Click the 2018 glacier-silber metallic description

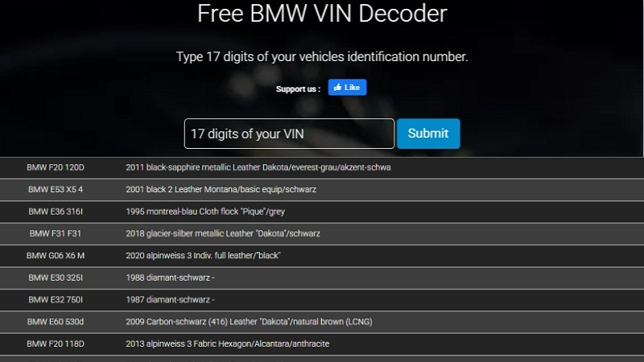(x=223, y=233)
